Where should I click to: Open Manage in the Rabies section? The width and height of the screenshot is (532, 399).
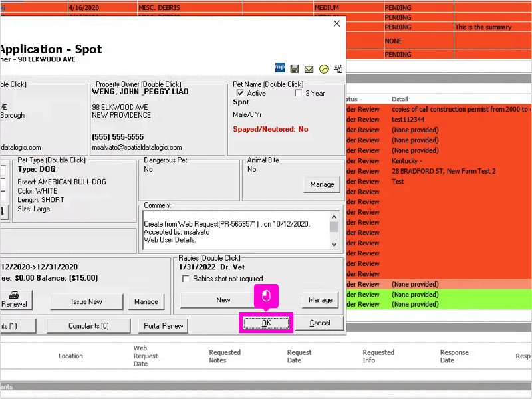tap(321, 300)
